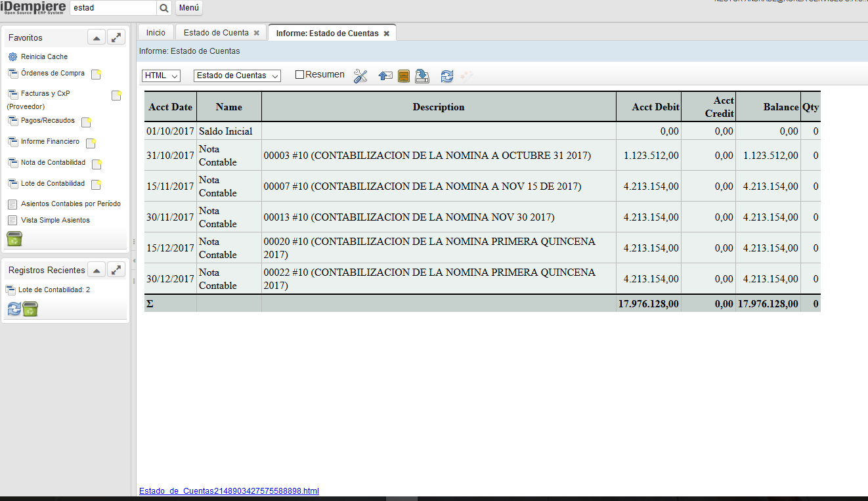
Task: Click the send mail envelope icon
Action: coord(385,76)
